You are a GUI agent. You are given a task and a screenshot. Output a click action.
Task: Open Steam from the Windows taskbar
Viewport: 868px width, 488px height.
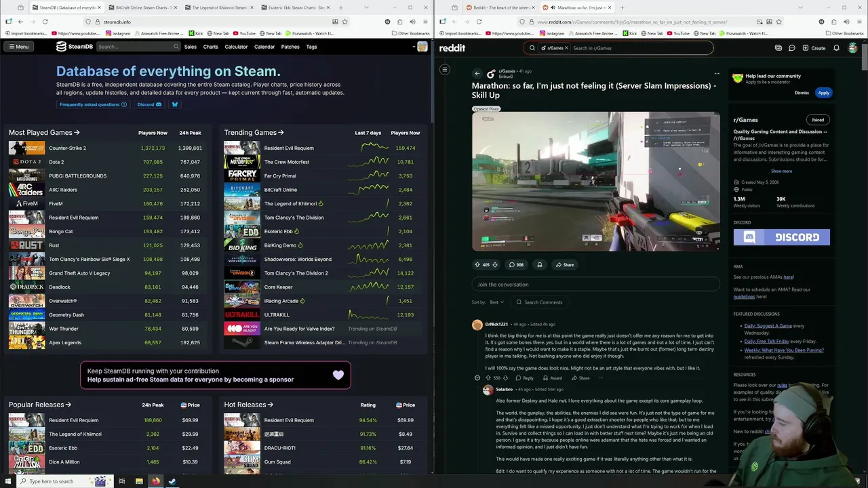point(172,481)
